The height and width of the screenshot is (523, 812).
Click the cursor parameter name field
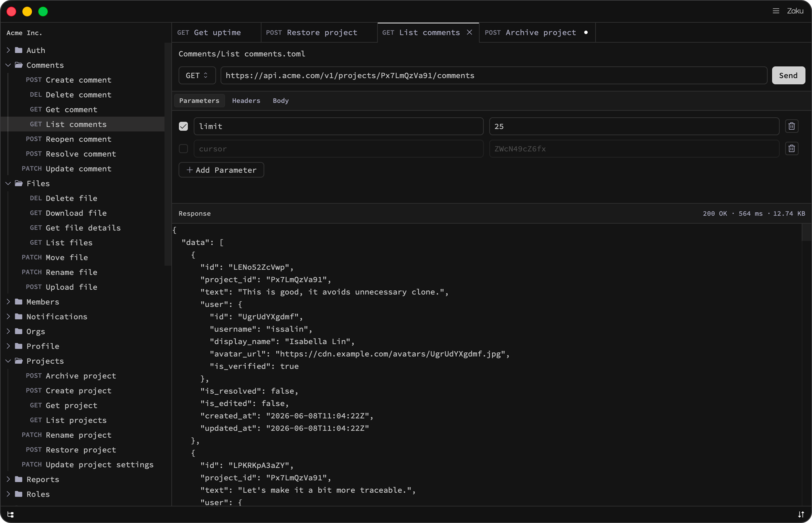coord(339,149)
